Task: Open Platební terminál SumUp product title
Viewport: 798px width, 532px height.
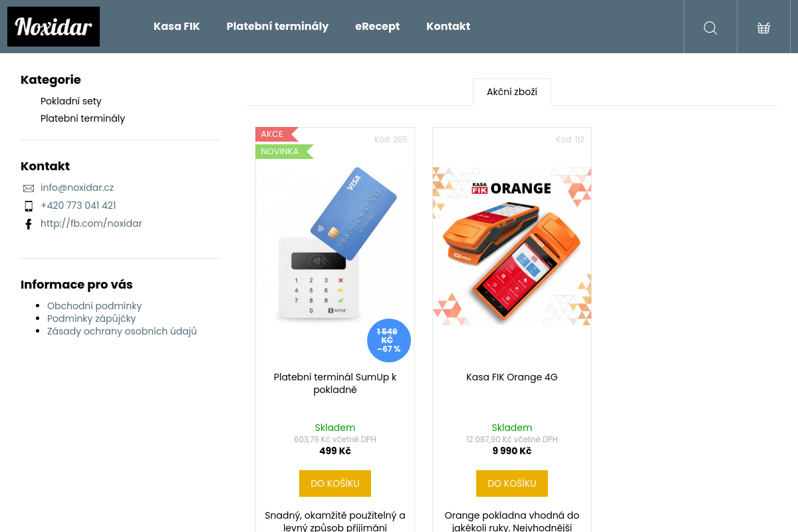Action: pyautogui.click(x=335, y=383)
